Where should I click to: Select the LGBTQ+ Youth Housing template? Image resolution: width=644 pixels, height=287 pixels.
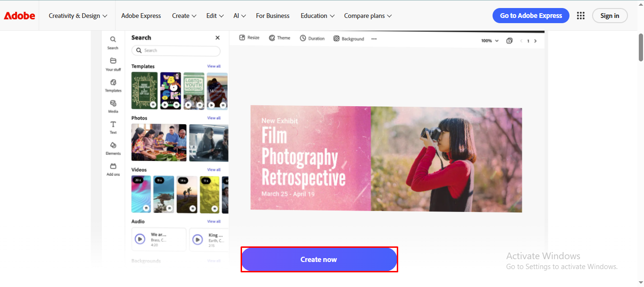coord(194,91)
